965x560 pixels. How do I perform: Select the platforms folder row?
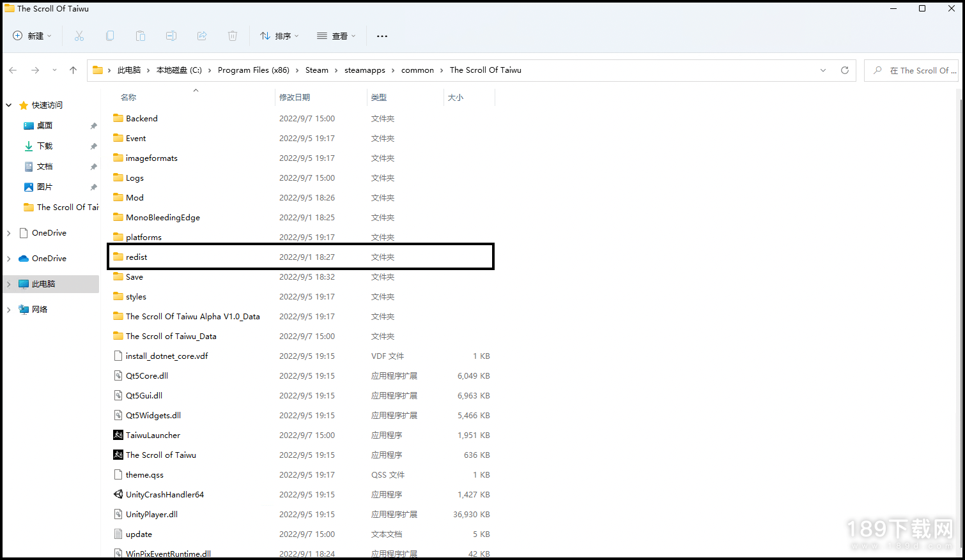coord(302,236)
